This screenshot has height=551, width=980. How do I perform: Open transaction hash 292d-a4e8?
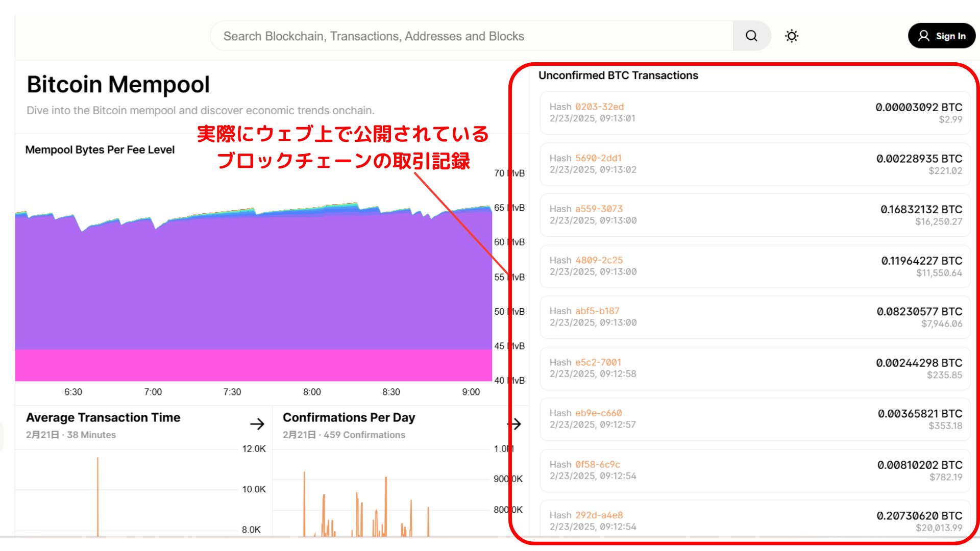(x=599, y=515)
